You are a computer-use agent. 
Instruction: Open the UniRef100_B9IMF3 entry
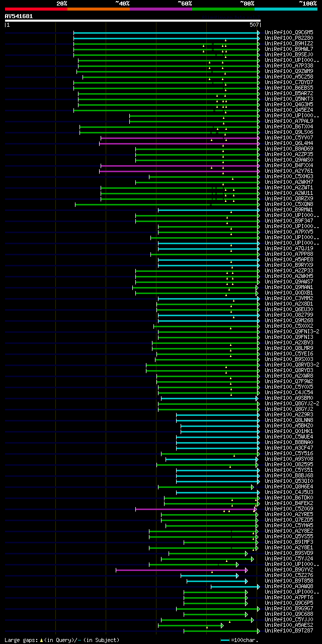289,542
